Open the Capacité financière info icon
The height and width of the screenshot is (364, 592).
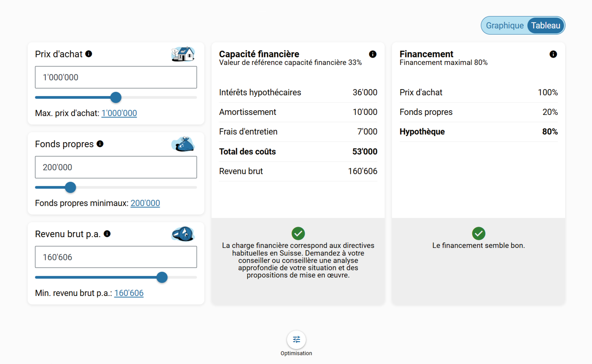click(372, 54)
